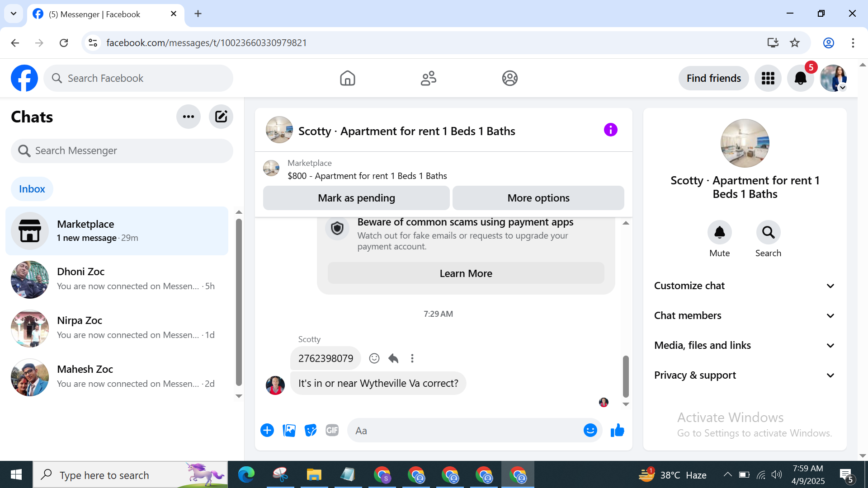Open chat options three-dot menu

click(x=188, y=117)
